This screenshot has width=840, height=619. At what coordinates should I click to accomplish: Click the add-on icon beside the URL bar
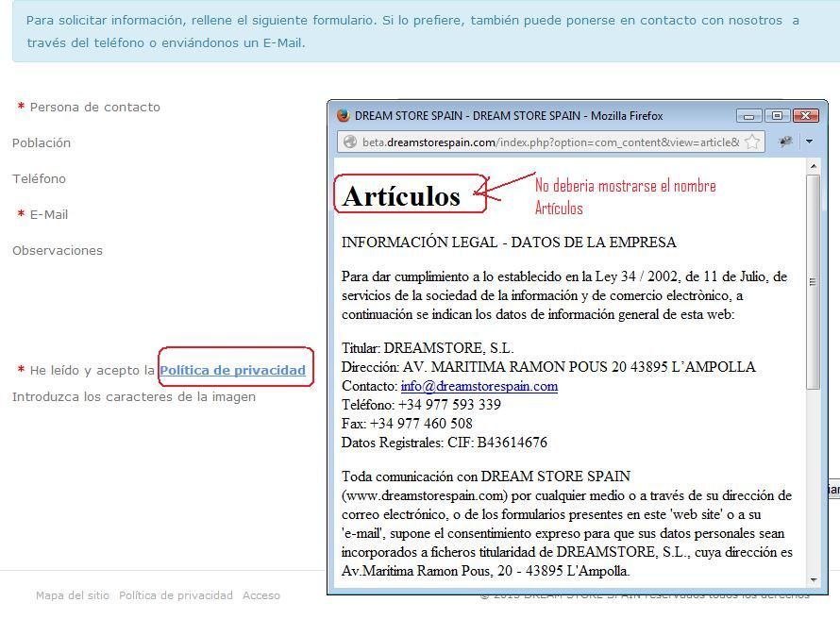(785, 142)
